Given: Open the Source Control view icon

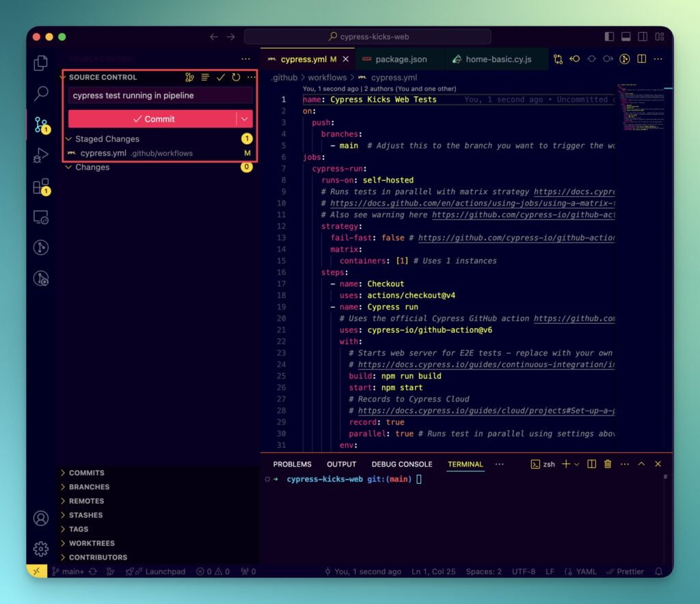Looking at the screenshot, I should (42, 124).
